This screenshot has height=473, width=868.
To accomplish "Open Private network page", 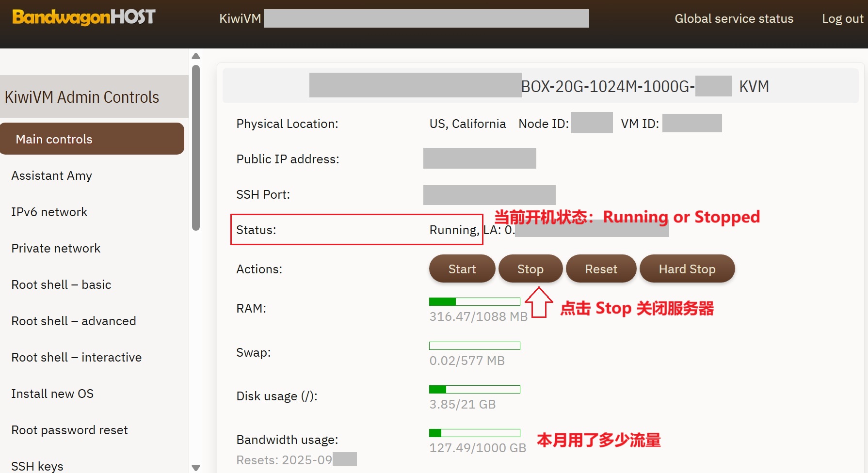I will [56, 248].
